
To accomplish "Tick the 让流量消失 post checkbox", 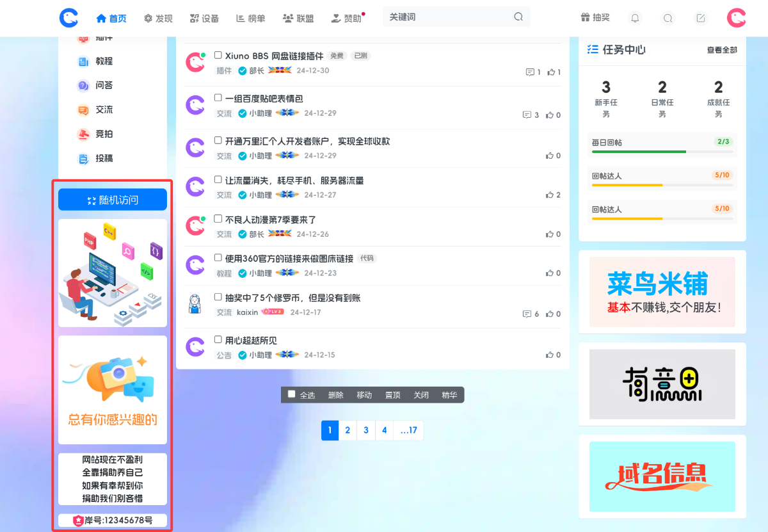I will click(218, 180).
